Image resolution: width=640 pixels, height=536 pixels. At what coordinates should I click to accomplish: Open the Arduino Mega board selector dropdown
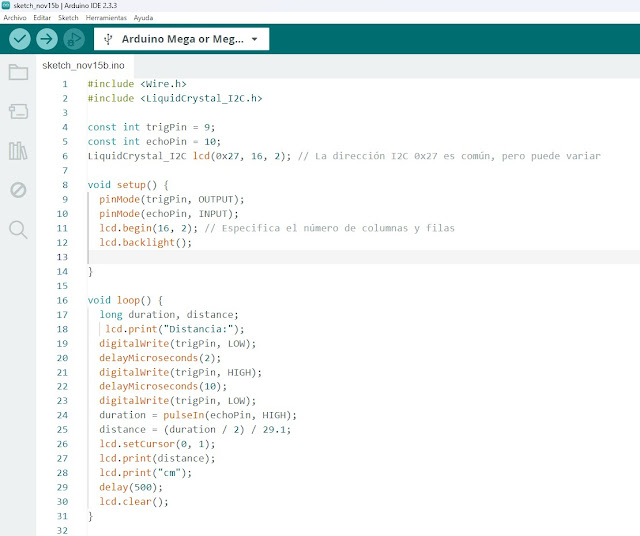click(x=182, y=39)
